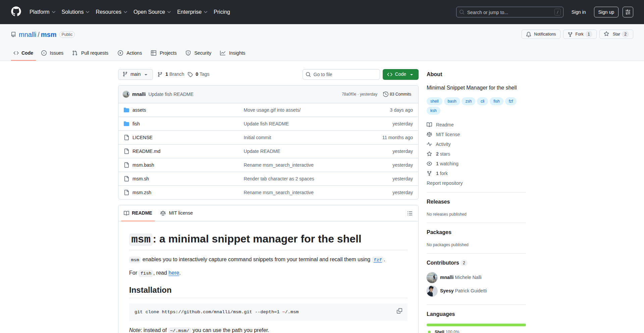Click the Sign in link

(579, 12)
